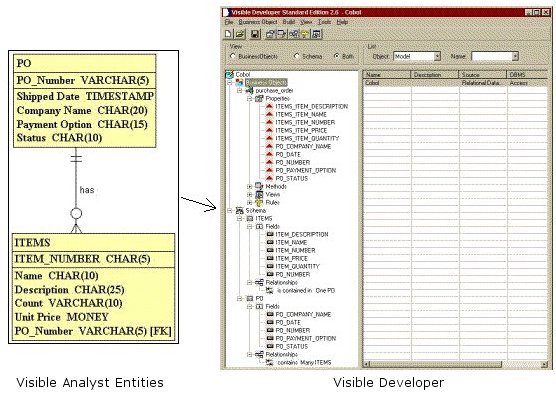The height and width of the screenshot is (394, 556).
Task: Open the Name dropdown in List group
Action: coord(515,56)
